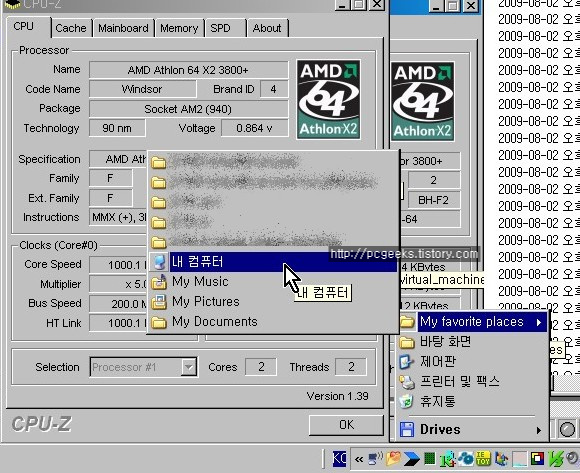Click the Technology value 90 nm
580x473 pixels.
pos(117,128)
